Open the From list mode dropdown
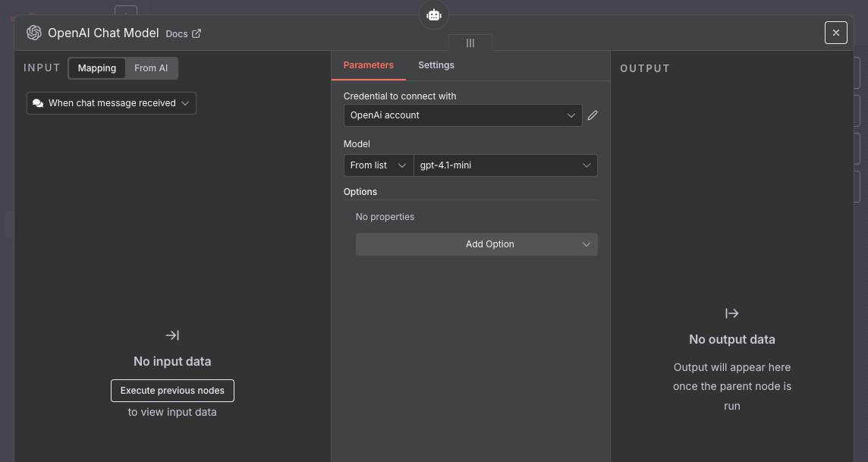 [379, 165]
